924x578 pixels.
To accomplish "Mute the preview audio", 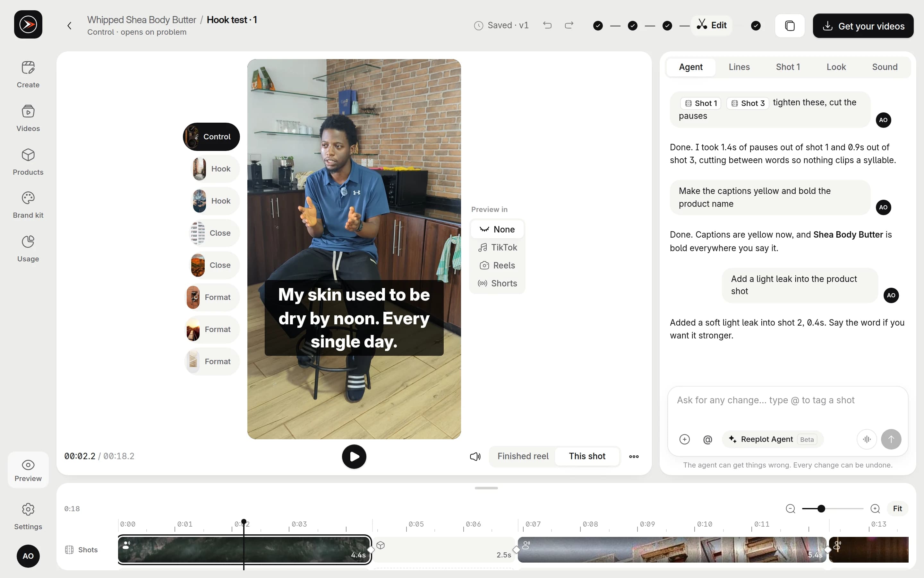I will [475, 456].
